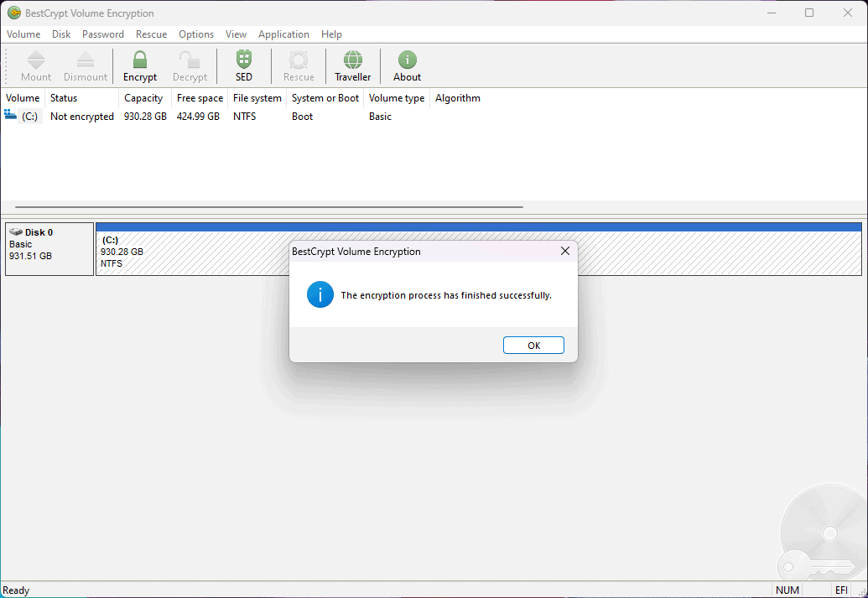Viewport: 868px width, 598px height.
Task: Open the View menu
Action: click(x=236, y=34)
